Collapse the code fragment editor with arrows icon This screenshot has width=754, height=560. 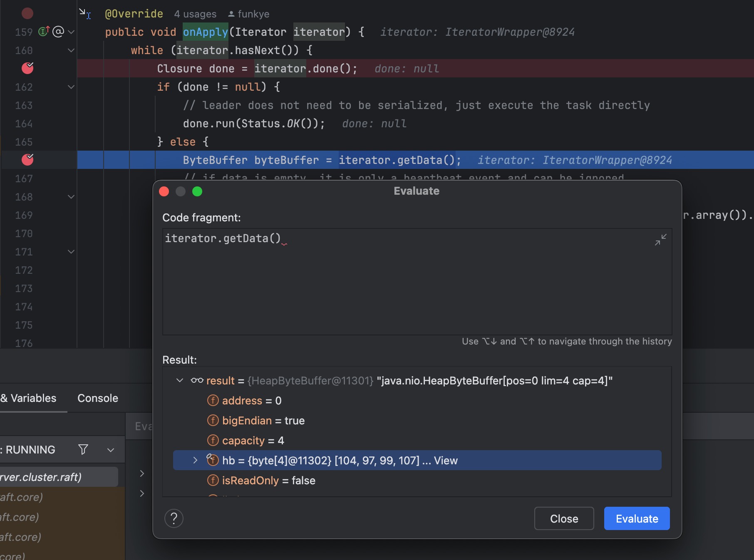tap(660, 240)
